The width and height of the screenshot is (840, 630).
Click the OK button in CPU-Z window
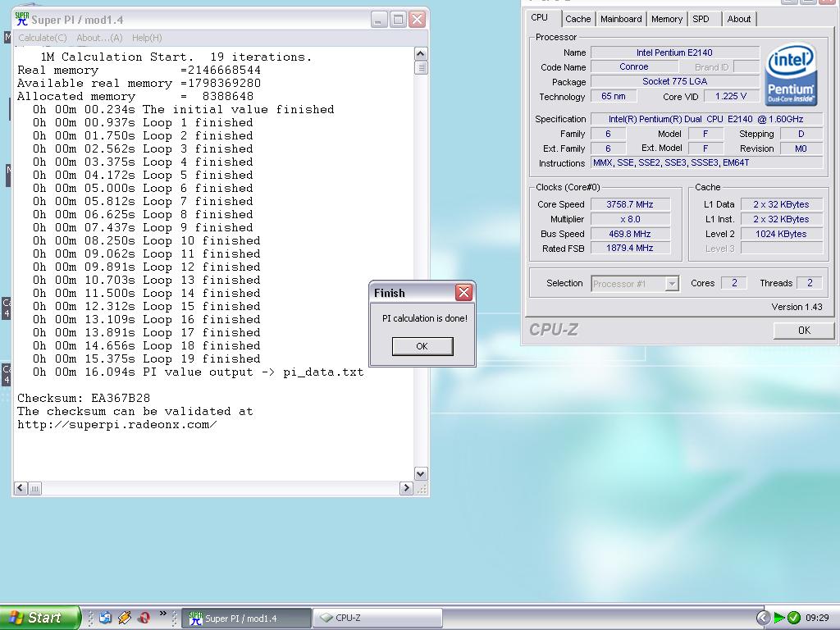tap(804, 331)
